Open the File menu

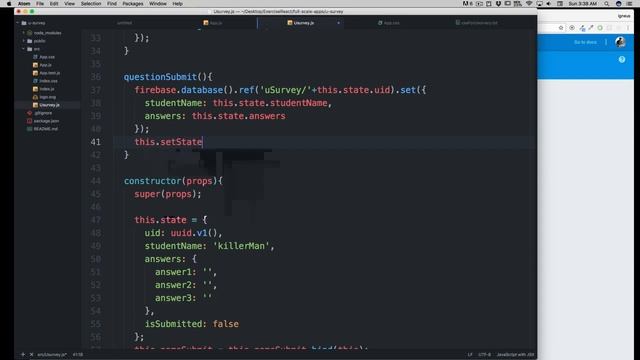40,4
